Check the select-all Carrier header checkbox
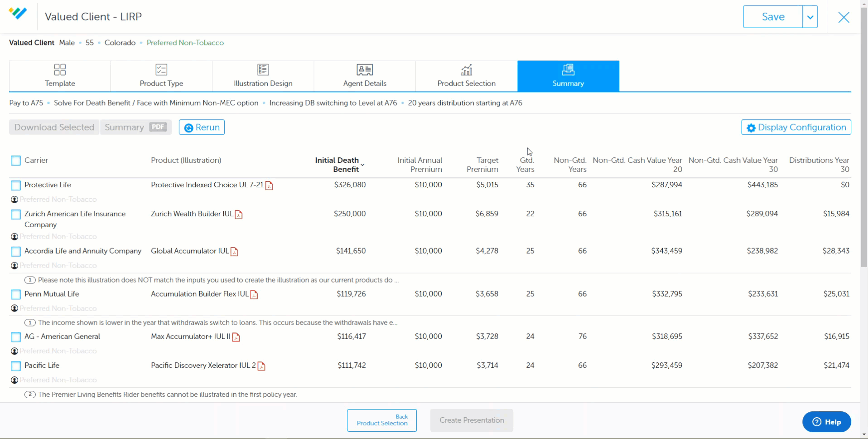868x439 pixels. (16, 161)
